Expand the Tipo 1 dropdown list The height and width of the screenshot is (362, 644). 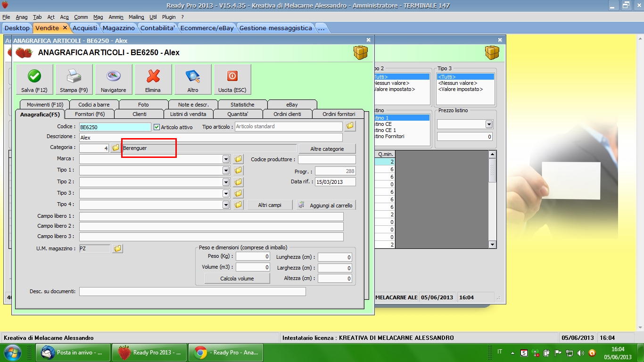coord(226,170)
